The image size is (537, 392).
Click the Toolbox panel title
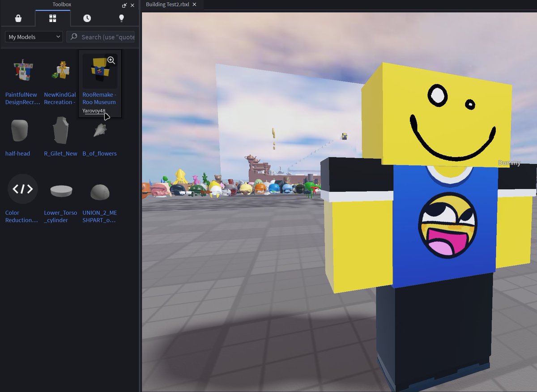click(x=62, y=4)
